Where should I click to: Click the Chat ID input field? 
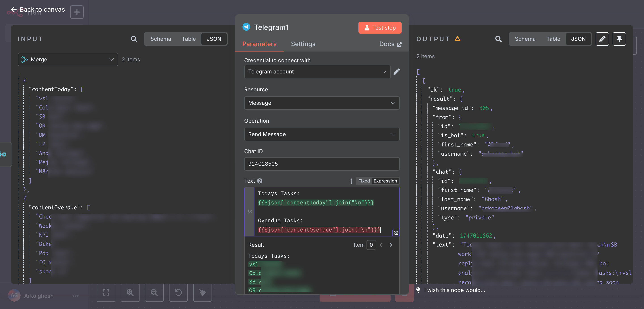[322, 164]
